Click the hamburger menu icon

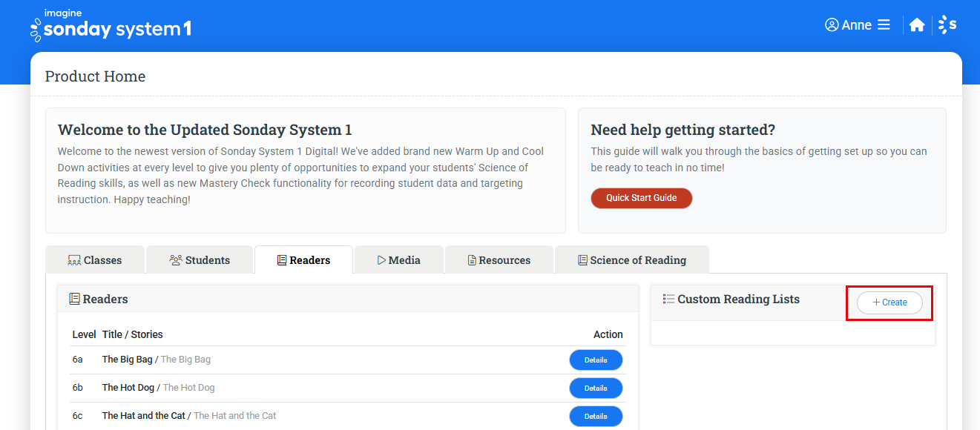(884, 24)
